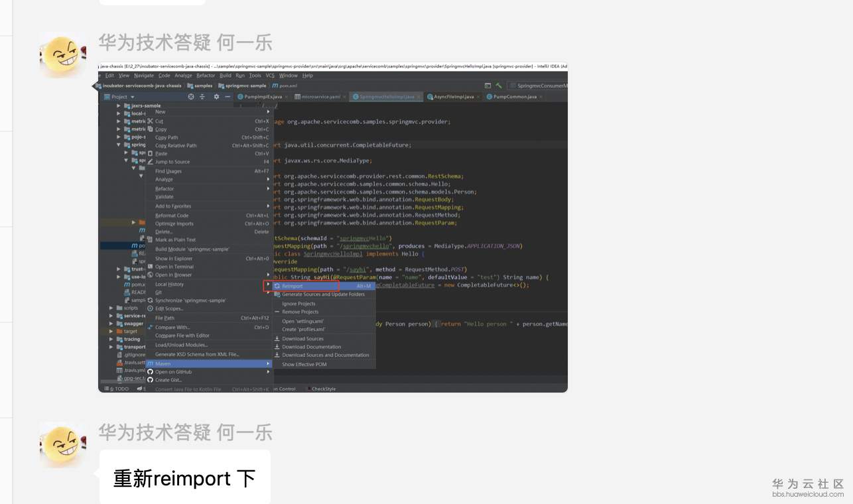
Task: Open the Project panel gear settings icon
Action: pyautogui.click(x=216, y=97)
